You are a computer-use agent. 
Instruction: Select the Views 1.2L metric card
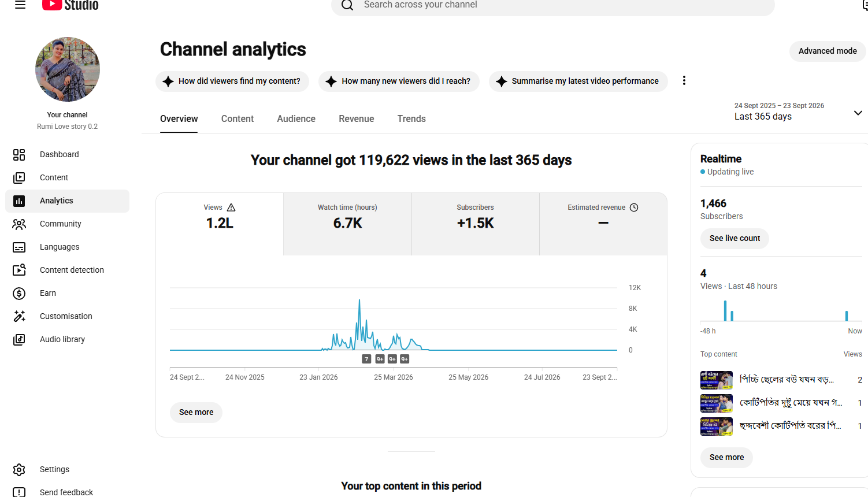click(x=220, y=224)
